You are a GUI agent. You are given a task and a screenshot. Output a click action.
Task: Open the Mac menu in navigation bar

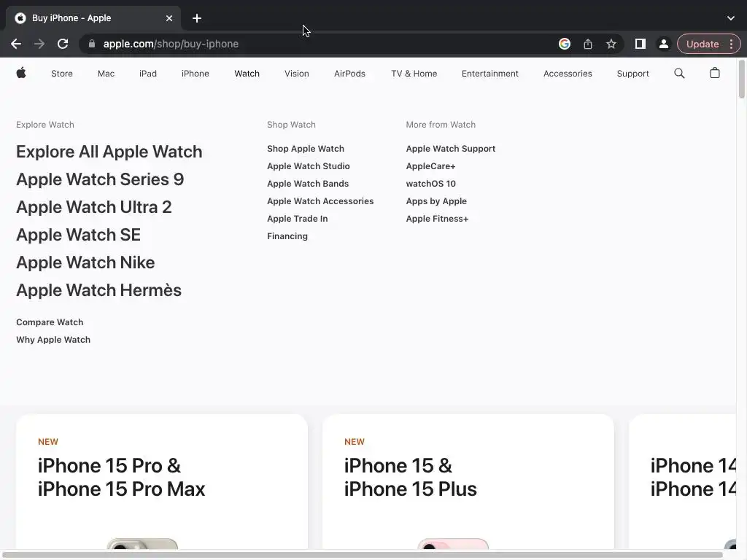pyautogui.click(x=106, y=74)
